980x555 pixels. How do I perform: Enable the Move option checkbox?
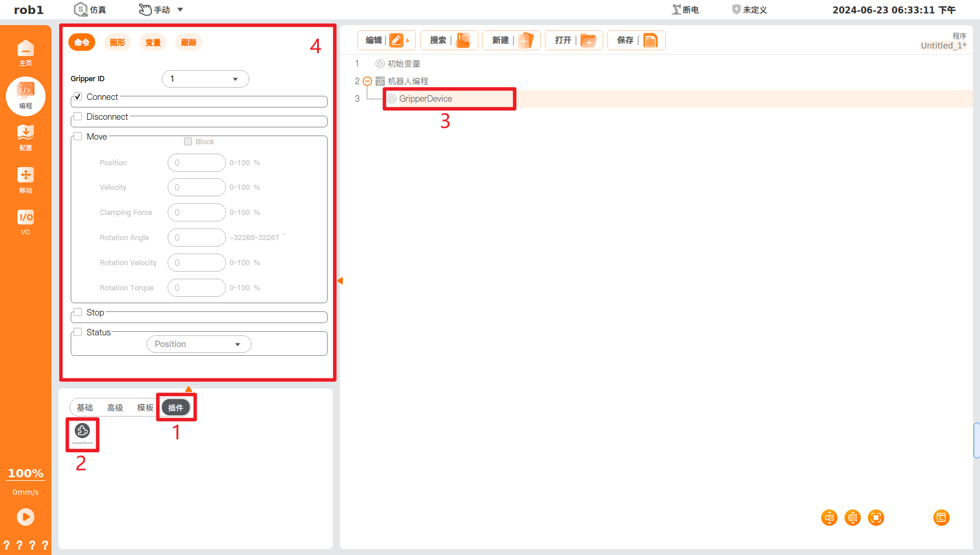coord(78,136)
